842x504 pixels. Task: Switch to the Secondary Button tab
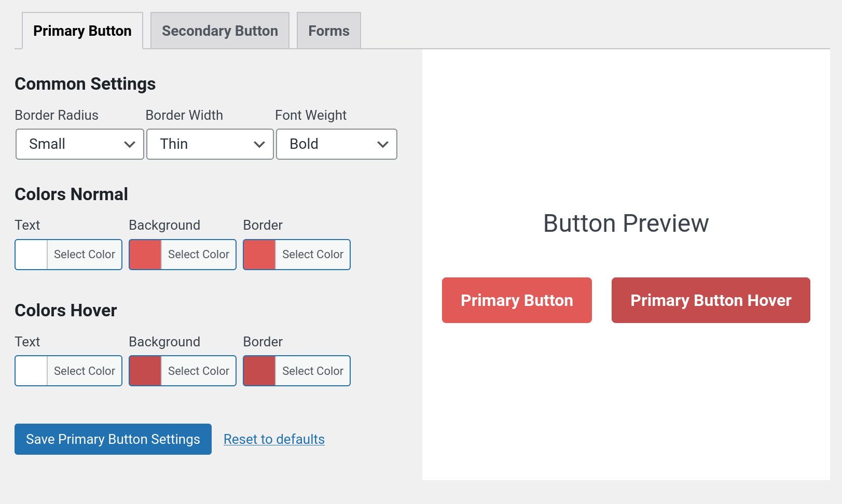[219, 31]
